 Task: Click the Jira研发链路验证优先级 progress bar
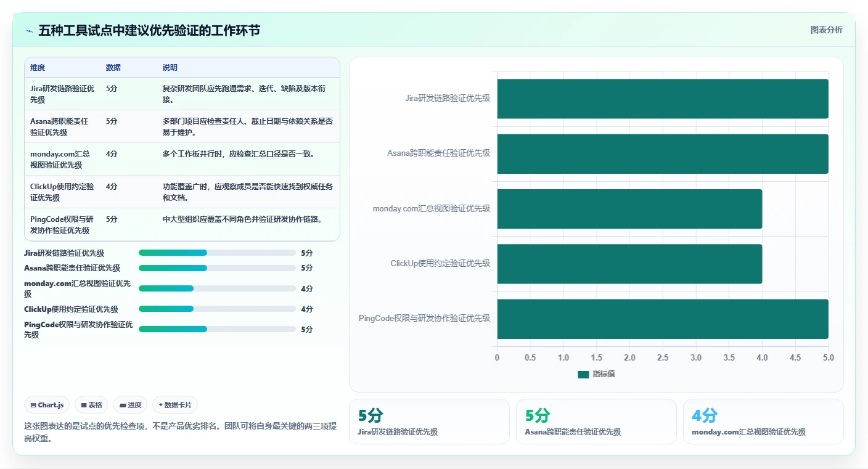coord(217,253)
